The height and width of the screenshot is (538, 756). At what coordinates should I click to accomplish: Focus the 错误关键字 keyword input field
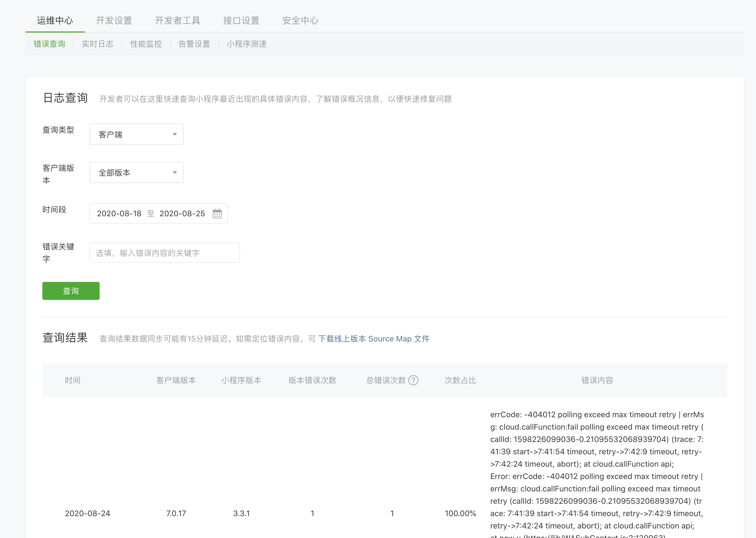tap(164, 253)
